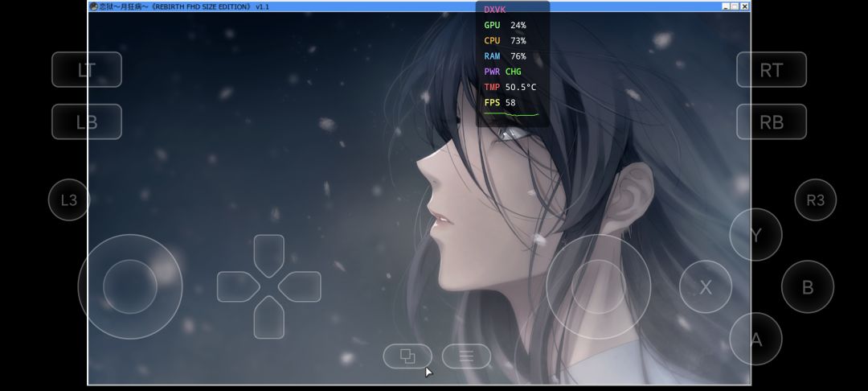
Task: Tap the RB bumper button
Action: [771, 121]
